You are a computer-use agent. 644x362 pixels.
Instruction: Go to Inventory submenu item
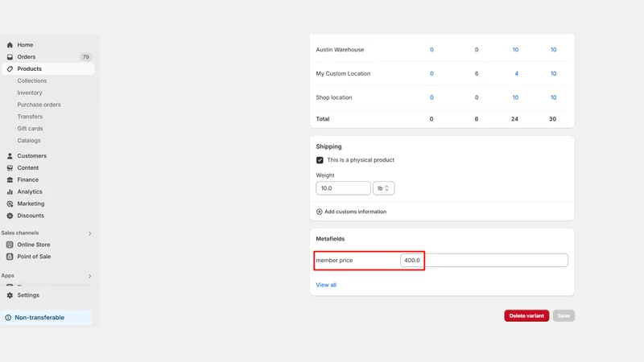click(30, 93)
